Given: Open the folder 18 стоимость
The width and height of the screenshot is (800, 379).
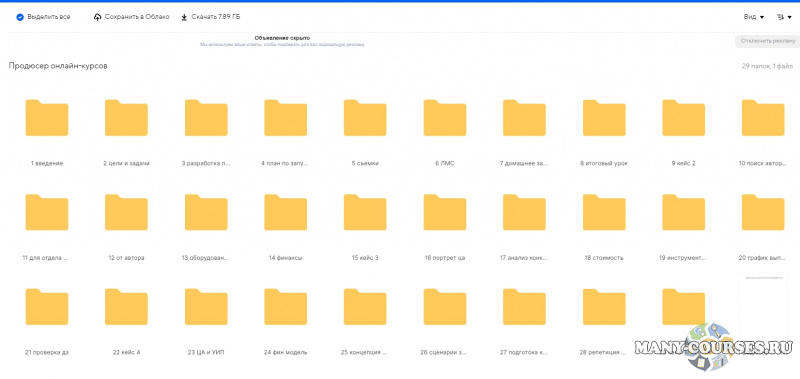Looking at the screenshot, I should pos(604,212).
